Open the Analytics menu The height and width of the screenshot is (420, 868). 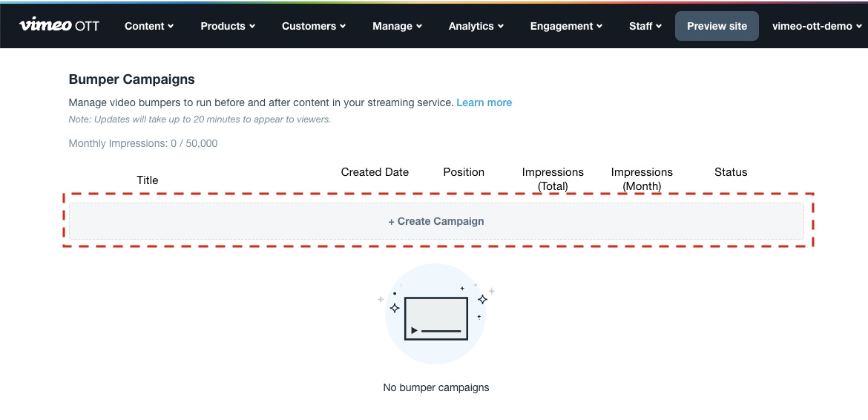pos(476,26)
